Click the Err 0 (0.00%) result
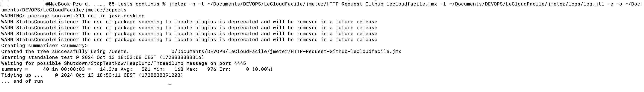Viewport: 644px width, 92px height. (259, 69)
